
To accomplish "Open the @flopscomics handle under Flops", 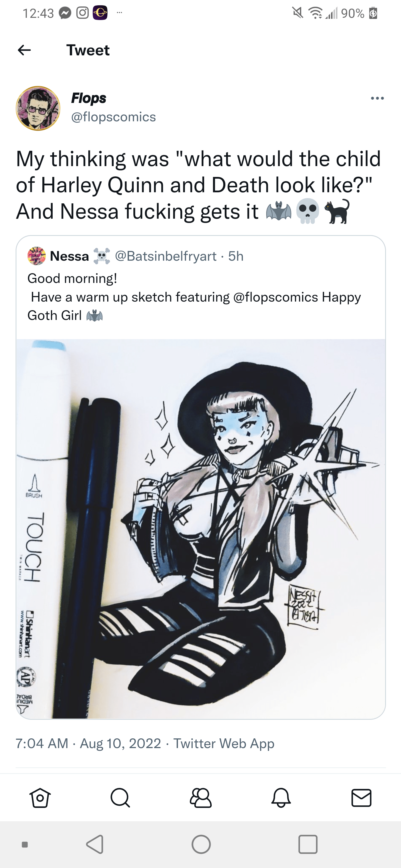I will (x=113, y=117).
